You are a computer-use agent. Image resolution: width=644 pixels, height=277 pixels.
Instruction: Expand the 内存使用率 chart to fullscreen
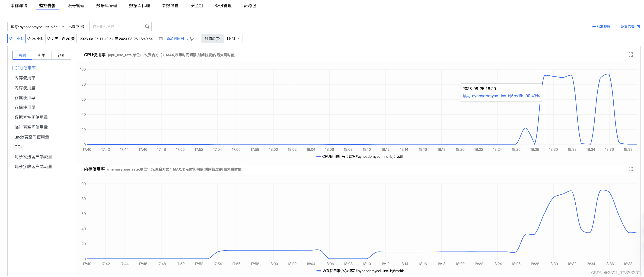[631, 169]
